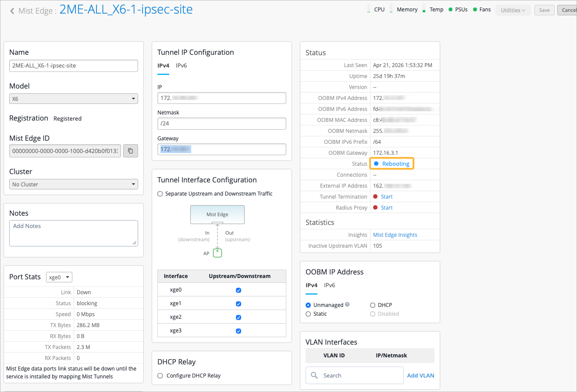Click the AP node icon in diagram

[217, 253]
